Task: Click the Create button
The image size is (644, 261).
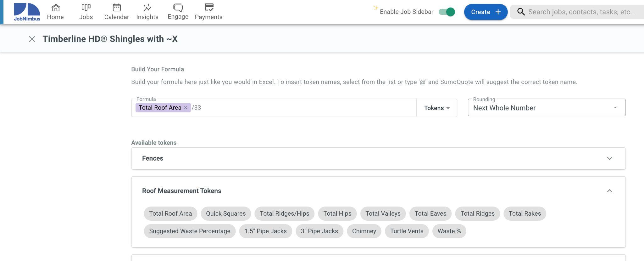Action: pyautogui.click(x=486, y=12)
